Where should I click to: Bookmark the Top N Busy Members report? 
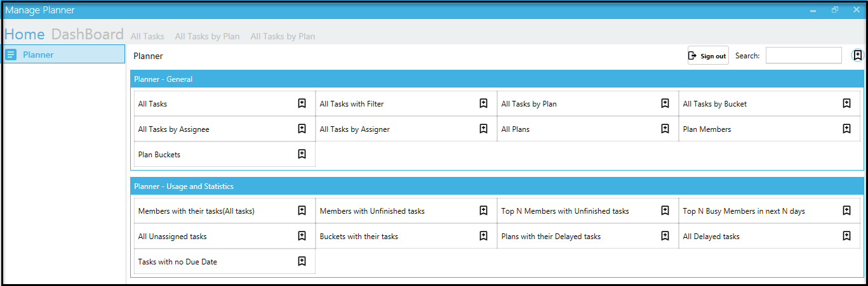pos(847,211)
